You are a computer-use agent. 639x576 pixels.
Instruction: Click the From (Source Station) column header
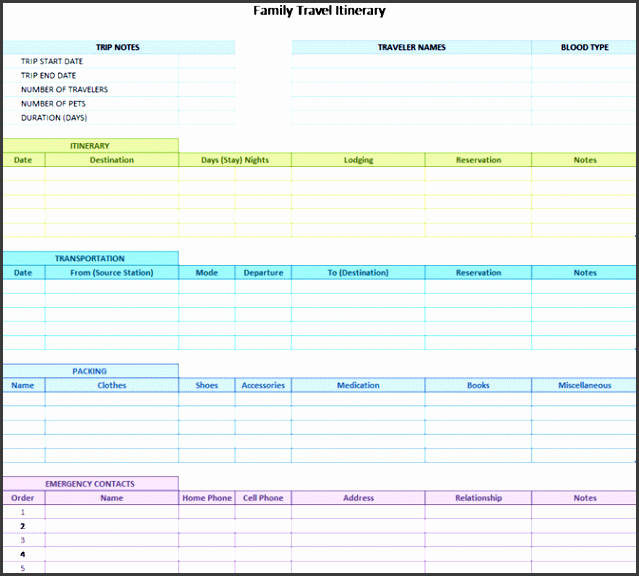(x=112, y=273)
